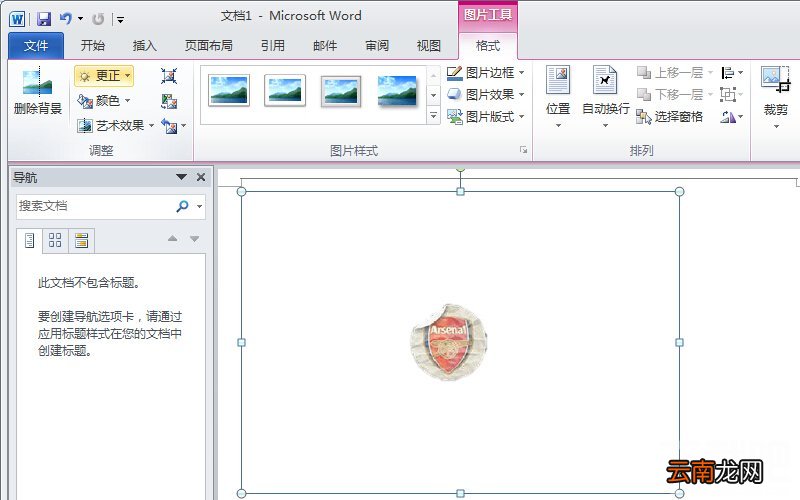
Task: Click the 删除背景 button
Action: pyautogui.click(x=38, y=92)
